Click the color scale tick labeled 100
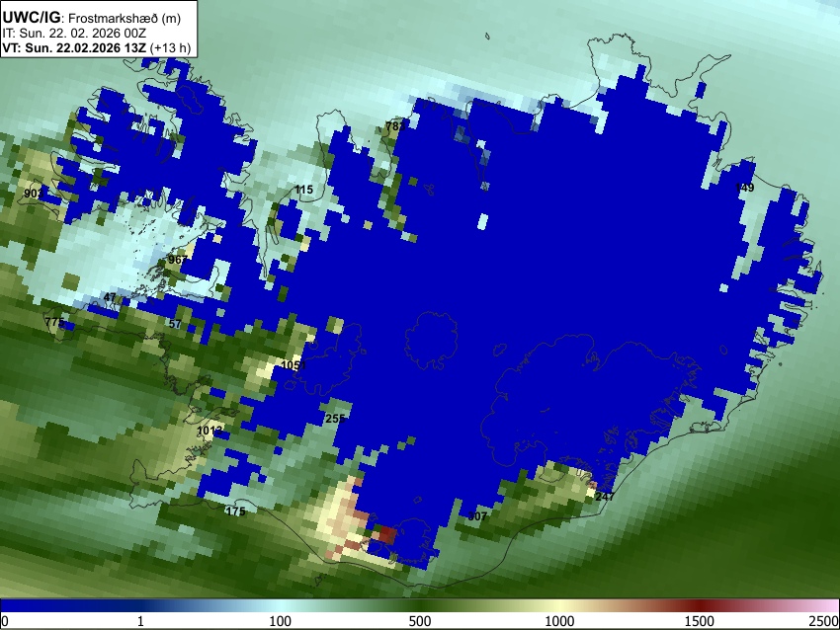 click(x=281, y=621)
